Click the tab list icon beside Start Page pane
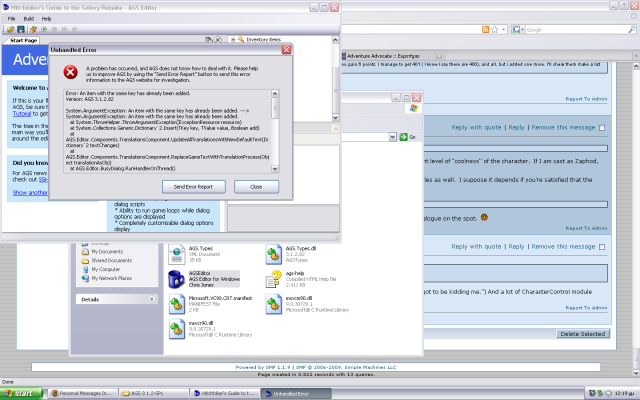This screenshot has width=640, height=400. tap(209, 40)
